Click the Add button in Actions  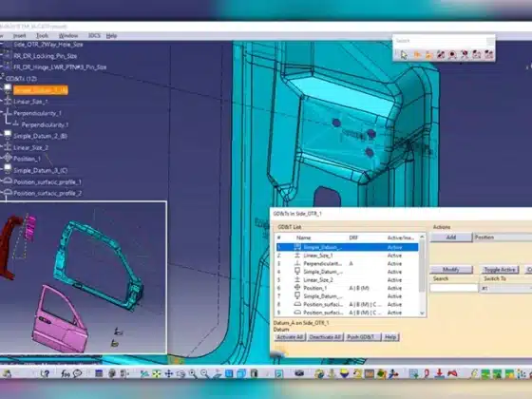click(451, 237)
